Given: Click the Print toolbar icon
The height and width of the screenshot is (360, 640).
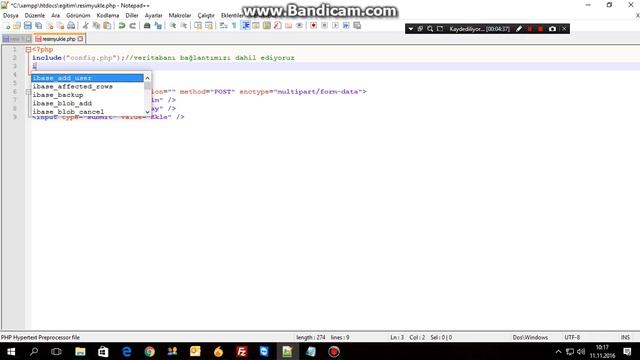Looking at the screenshot, I should [71, 26].
